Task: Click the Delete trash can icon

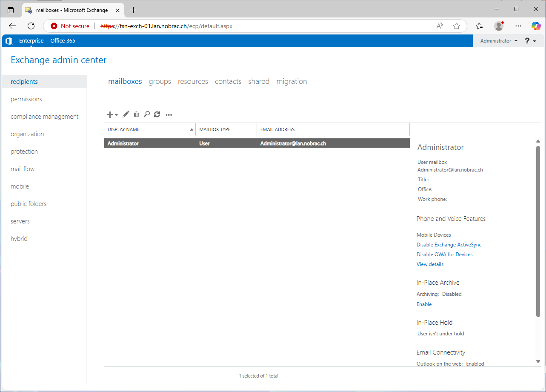Action: pos(136,114)
